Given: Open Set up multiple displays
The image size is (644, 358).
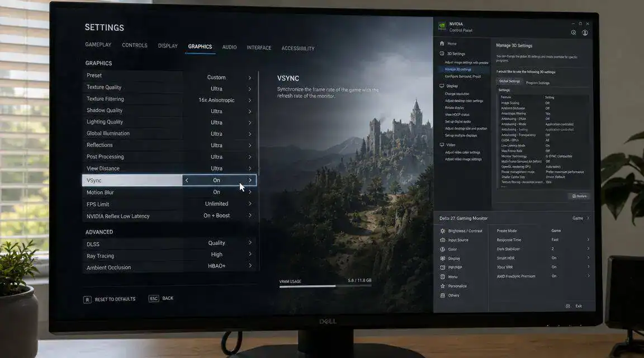Looking at the screenshot, I should coord(461,135).
